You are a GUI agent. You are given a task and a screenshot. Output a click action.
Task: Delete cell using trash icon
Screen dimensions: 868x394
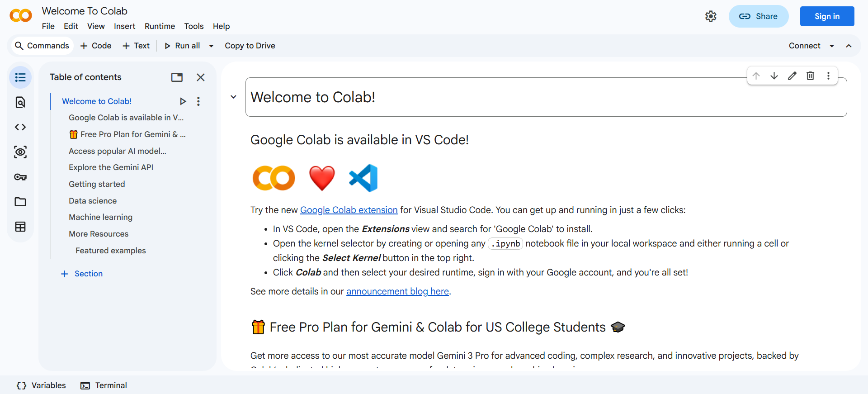(x=810, y=76)
